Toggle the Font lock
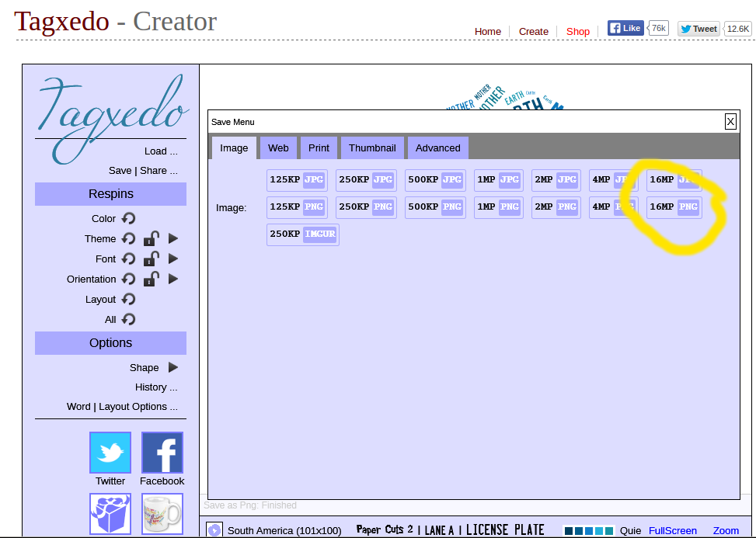 [x=152, y=259]
